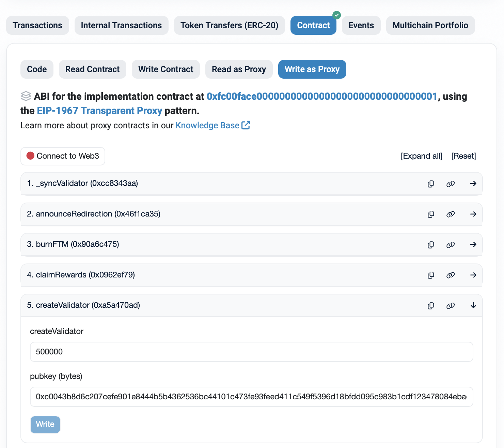Copy the _syncValidator method name icon
Screen dimensions: 504x448
point(431,184)
